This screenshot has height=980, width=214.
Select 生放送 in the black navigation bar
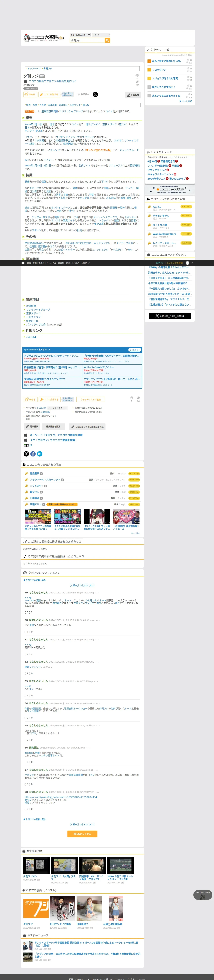click(x=41, y=263)
